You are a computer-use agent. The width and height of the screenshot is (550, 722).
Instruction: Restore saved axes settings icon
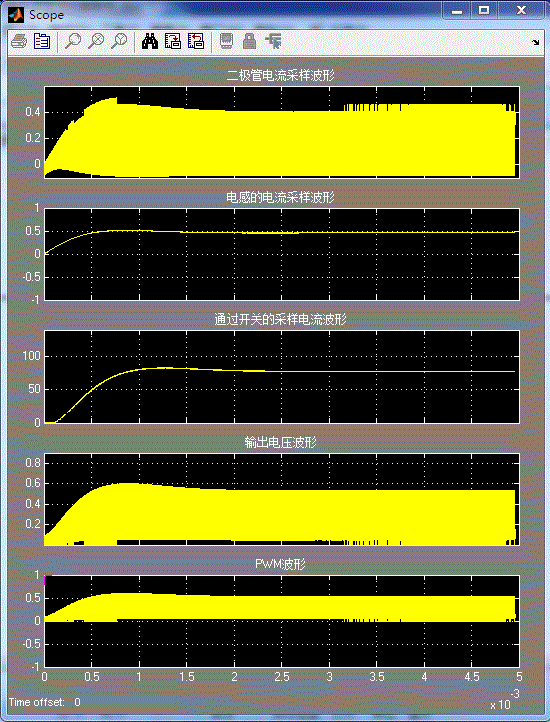pos(196,42)
